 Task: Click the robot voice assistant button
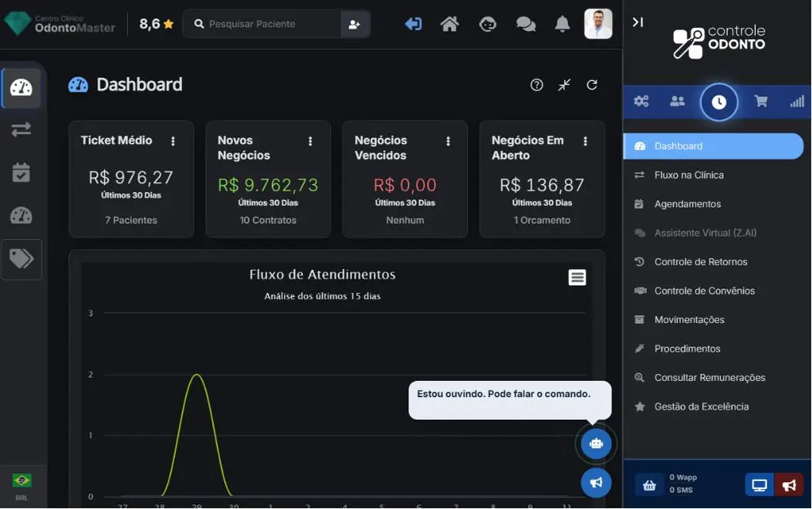click(596, 443)
